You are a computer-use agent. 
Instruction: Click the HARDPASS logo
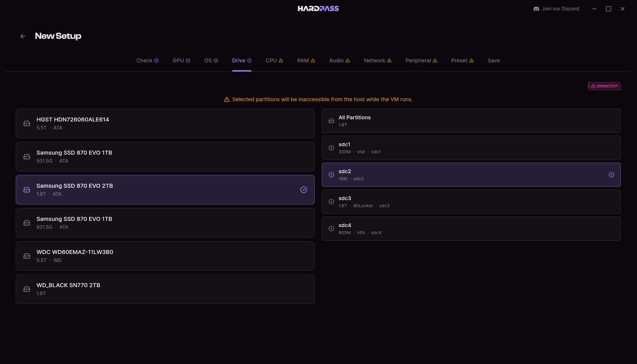click(x=318, y=8)
